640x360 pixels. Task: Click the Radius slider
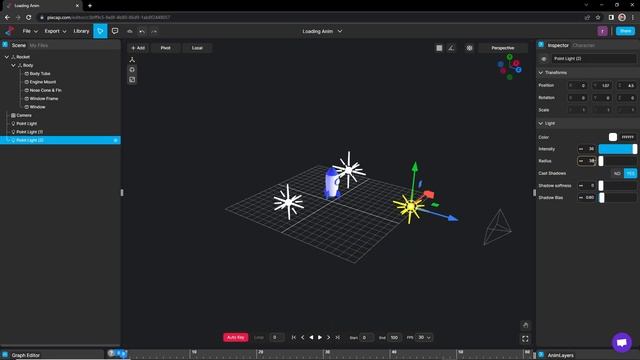click(618, 161)
